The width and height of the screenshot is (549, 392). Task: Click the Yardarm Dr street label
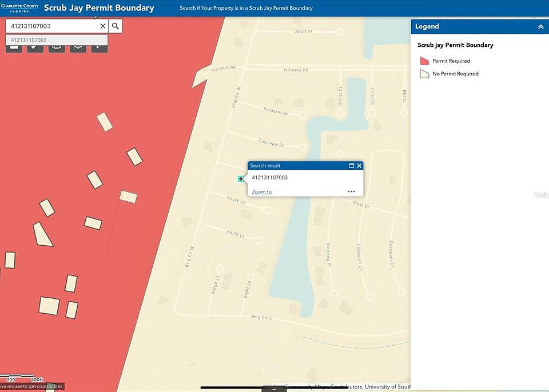point(276,111)
